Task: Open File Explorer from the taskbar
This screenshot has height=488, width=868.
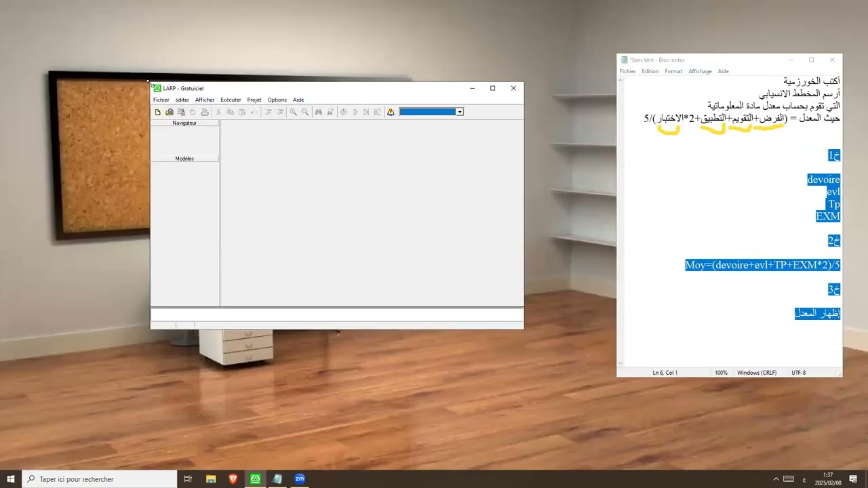Action: (x=211, y=479)
